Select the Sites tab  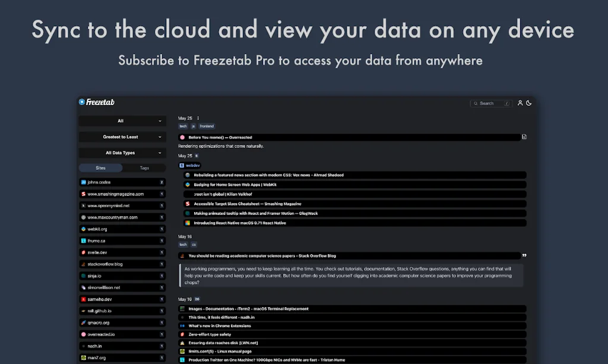click(100, 168)
